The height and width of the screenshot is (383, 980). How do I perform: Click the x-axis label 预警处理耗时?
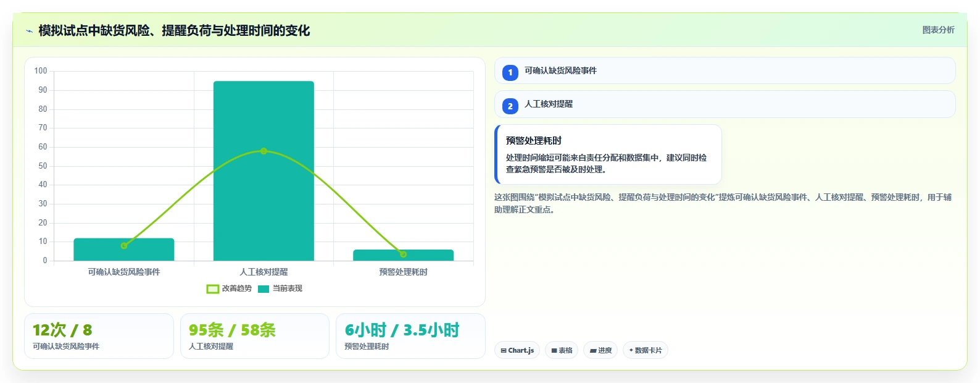pos(404,272)
